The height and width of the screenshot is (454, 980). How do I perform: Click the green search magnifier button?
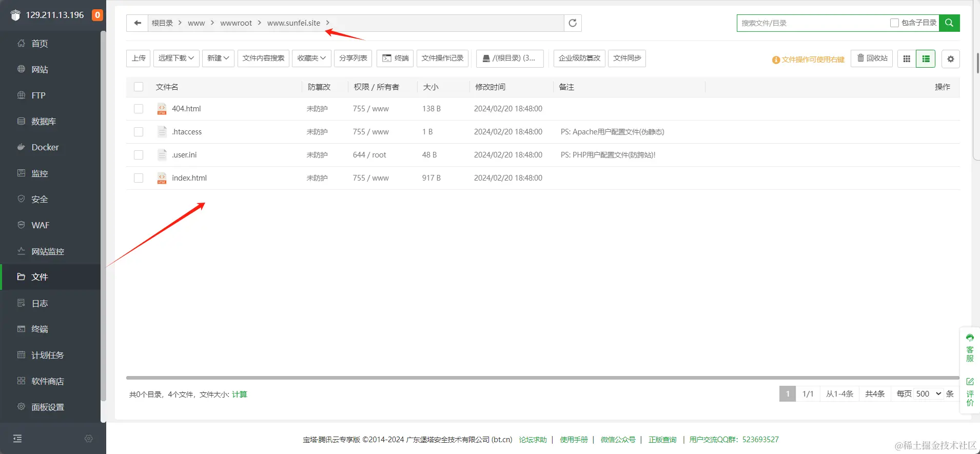[x=949, y=23]
